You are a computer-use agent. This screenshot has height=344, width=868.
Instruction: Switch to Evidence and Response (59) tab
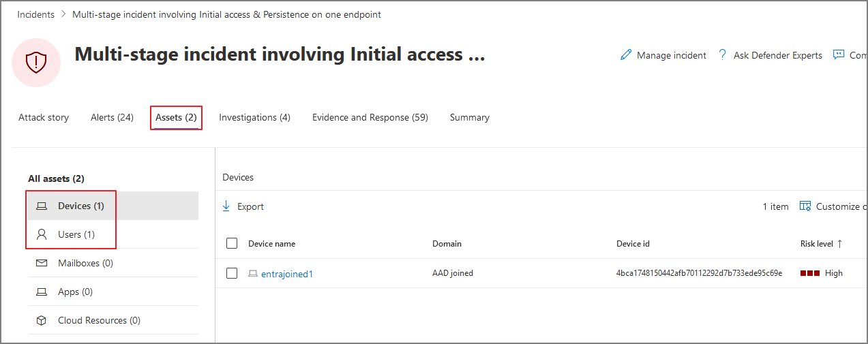(370, 117)
